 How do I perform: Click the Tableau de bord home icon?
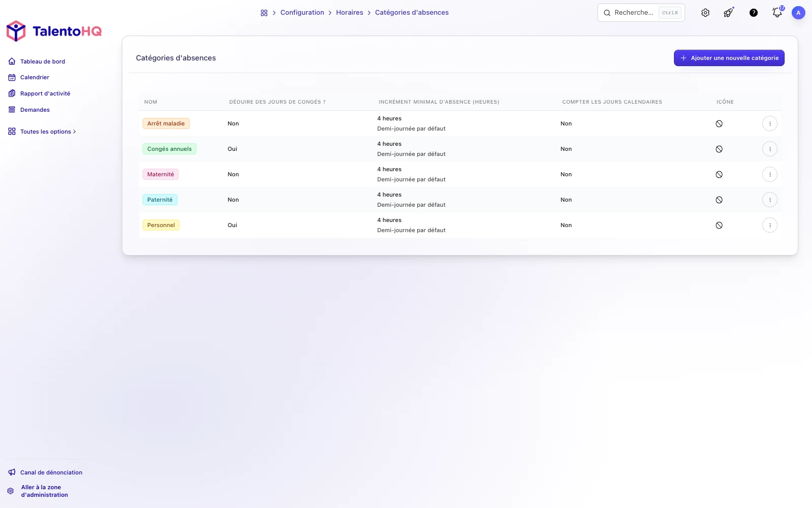pos(12,61)
